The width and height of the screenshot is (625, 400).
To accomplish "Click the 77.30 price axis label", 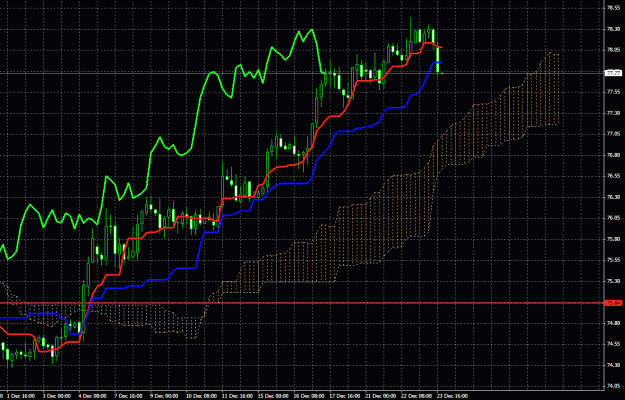I will (613, 113).
